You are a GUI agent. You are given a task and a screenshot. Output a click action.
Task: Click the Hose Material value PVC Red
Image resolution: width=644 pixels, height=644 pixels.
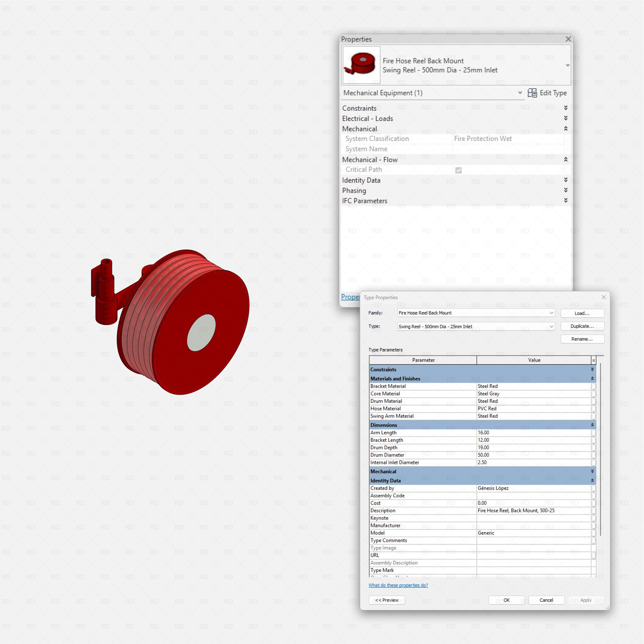534,409
